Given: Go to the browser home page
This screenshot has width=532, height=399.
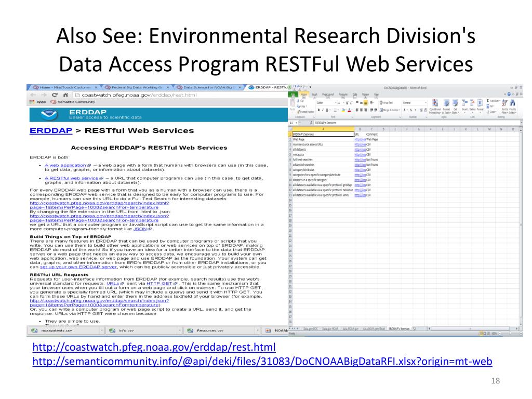Looking at the screenshot, I should pos(66,95).
